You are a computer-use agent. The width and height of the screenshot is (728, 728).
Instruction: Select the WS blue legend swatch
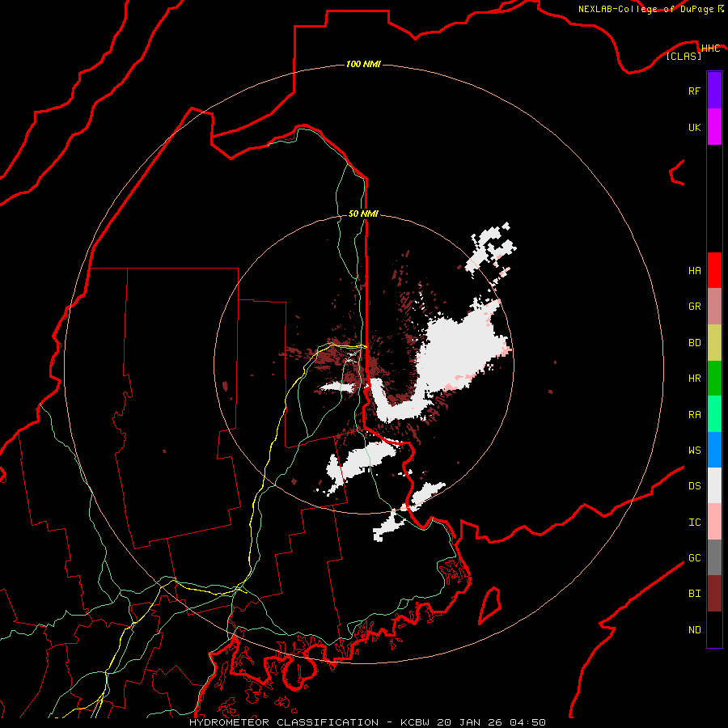click(x=714, y=450)
